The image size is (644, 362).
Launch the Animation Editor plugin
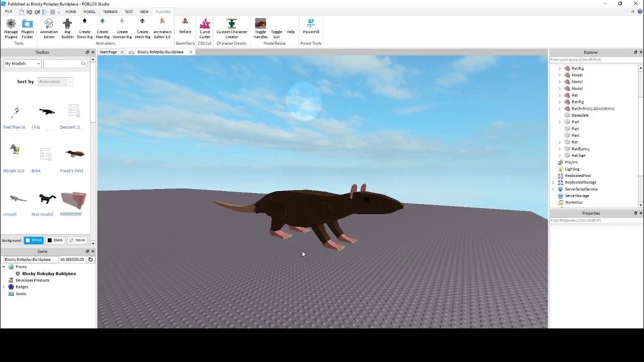(x=49, y=29)
